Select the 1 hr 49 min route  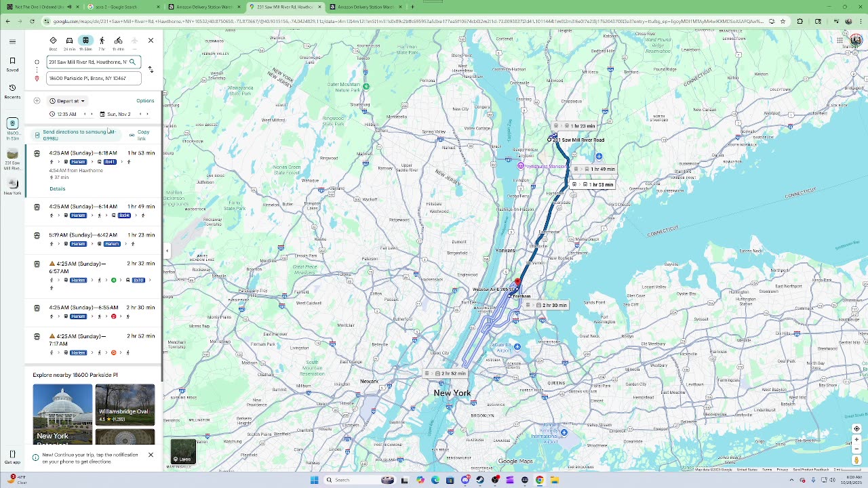(x=94, y=211)
